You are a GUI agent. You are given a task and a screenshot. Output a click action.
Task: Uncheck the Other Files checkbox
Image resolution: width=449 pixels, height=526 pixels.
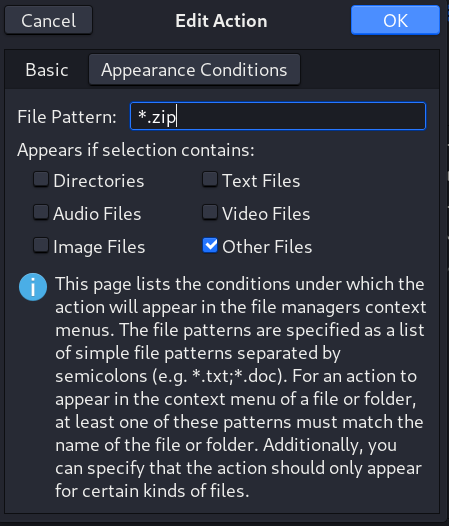(210, 246)
